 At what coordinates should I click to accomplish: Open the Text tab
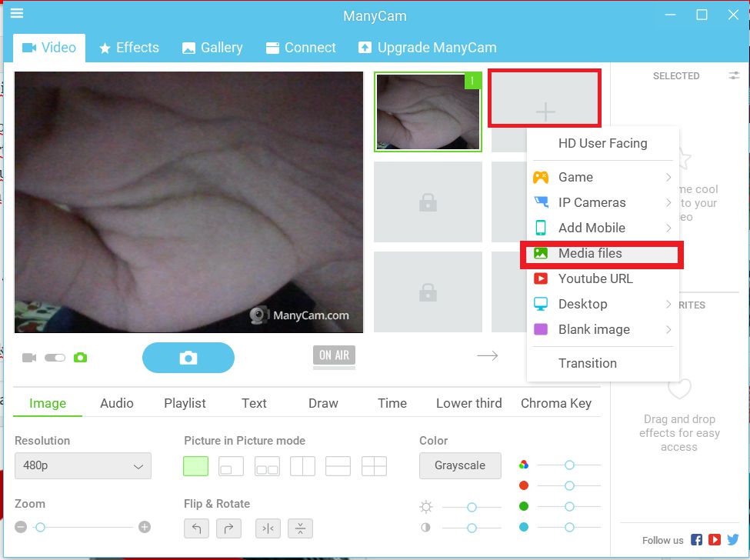coord(254,403)
